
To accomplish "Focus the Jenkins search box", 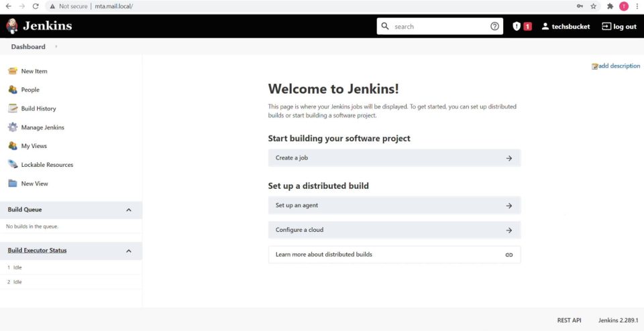I will (x=440, y=26).
